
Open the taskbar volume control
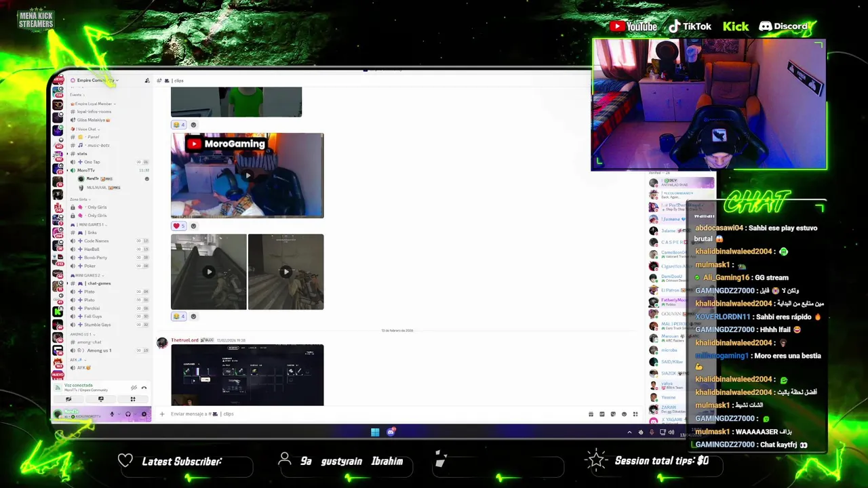point(671,432)
